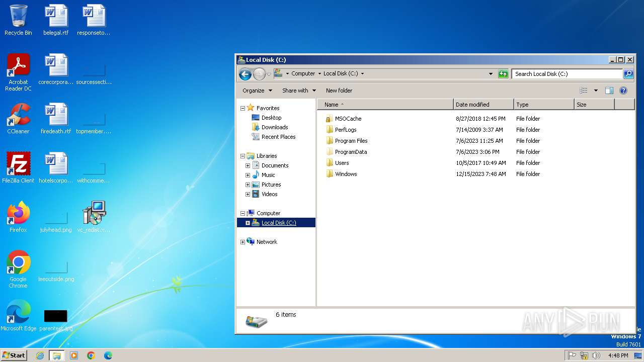Viewport: 644px width, 362px height.
Task: Expand the arrow after Local Disk (C:) in address bar
Action: 362,73
